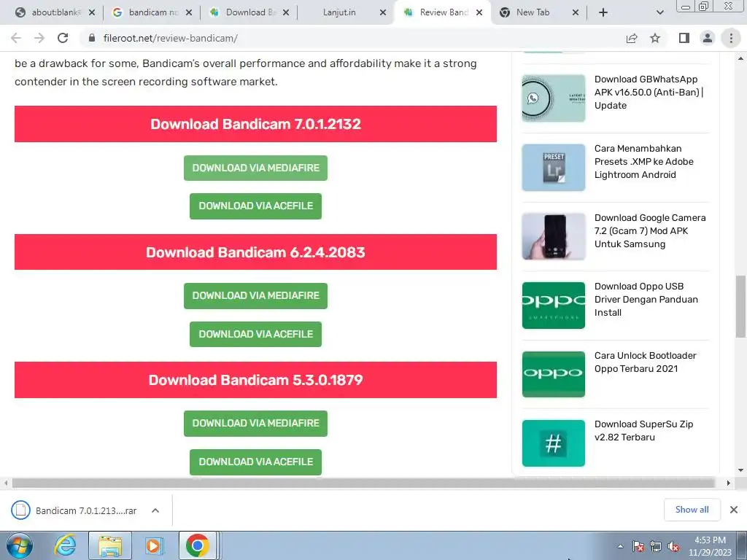Open Oppo USB Driver article thumbnail
The height and width of the screenshot is (560, 747).
(553, 306)
